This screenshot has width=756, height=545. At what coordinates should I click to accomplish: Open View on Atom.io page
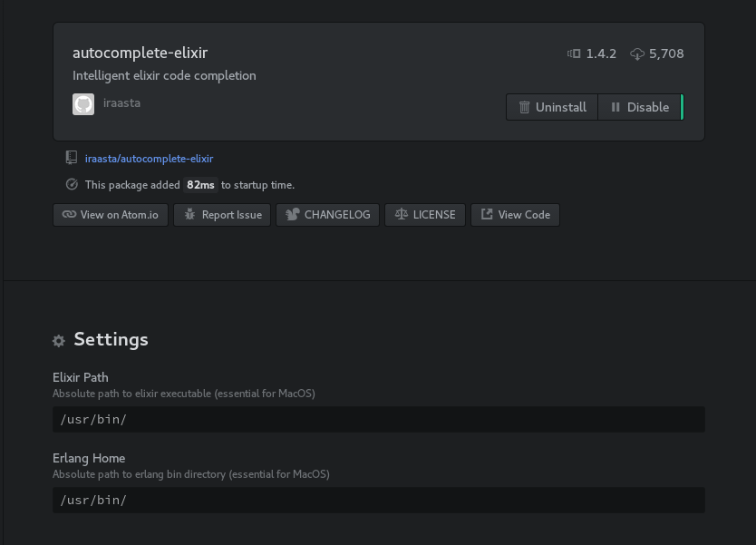point(111,215)
